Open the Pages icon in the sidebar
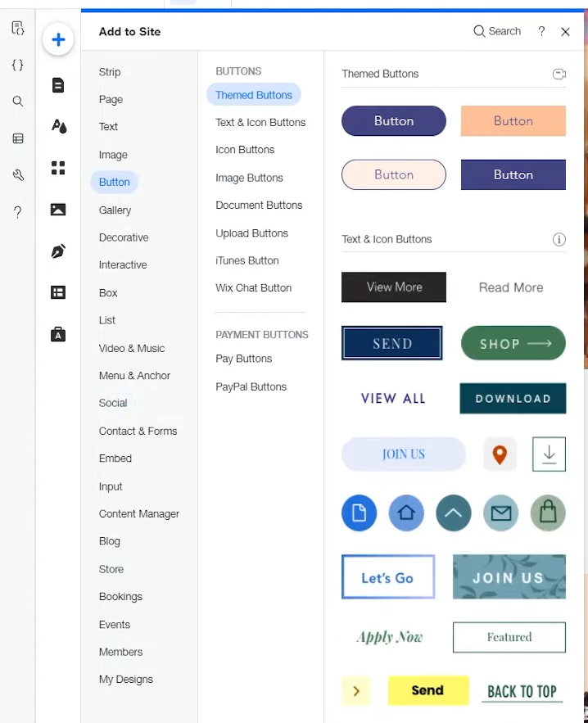This screenshot has height=723, width=588. [x=58, y=85]
